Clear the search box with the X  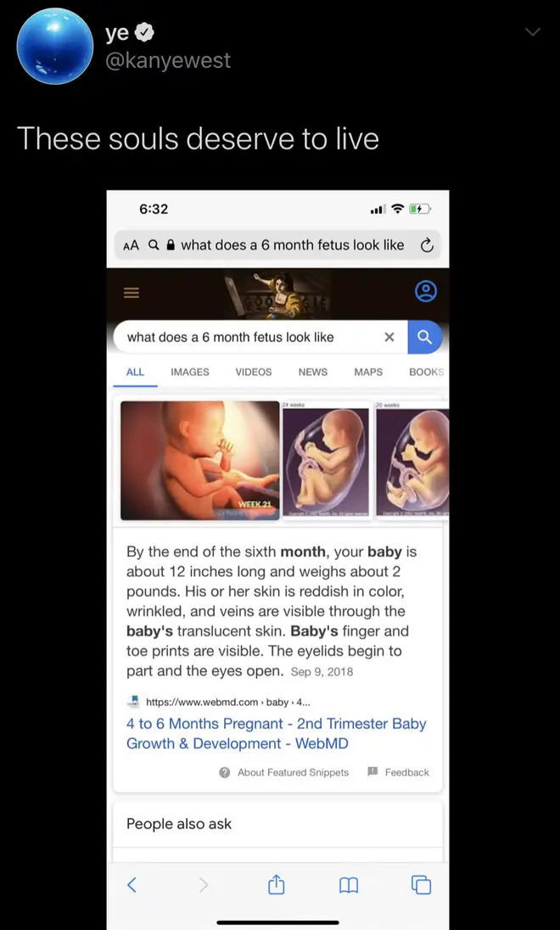(389, 337)
